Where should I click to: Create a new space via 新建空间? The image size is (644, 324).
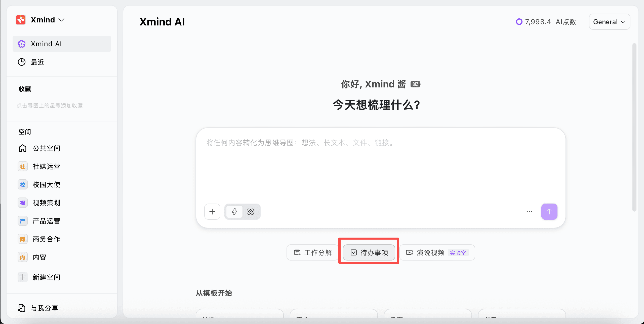62,277
